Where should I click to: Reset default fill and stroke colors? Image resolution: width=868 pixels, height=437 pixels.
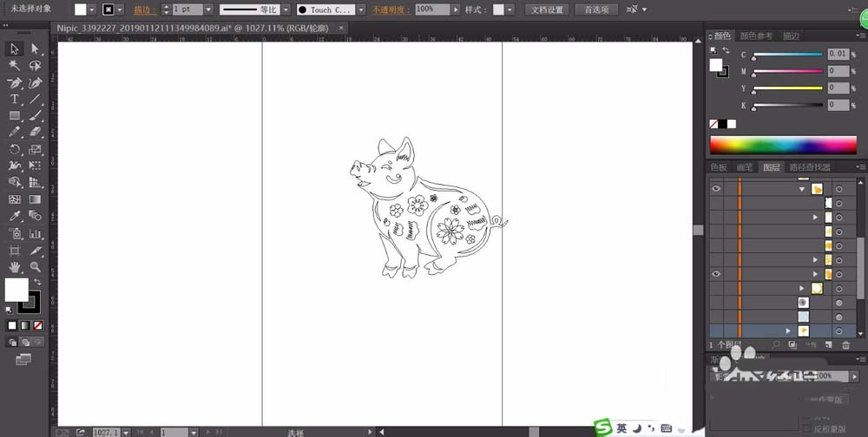point(9,310)
